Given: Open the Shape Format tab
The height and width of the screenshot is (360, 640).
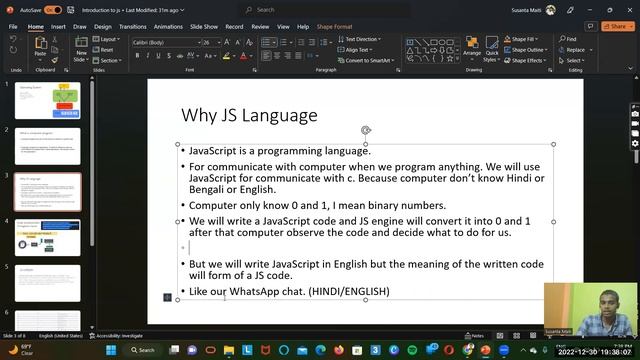Looking at the screenshot, I should coord(334,27).
